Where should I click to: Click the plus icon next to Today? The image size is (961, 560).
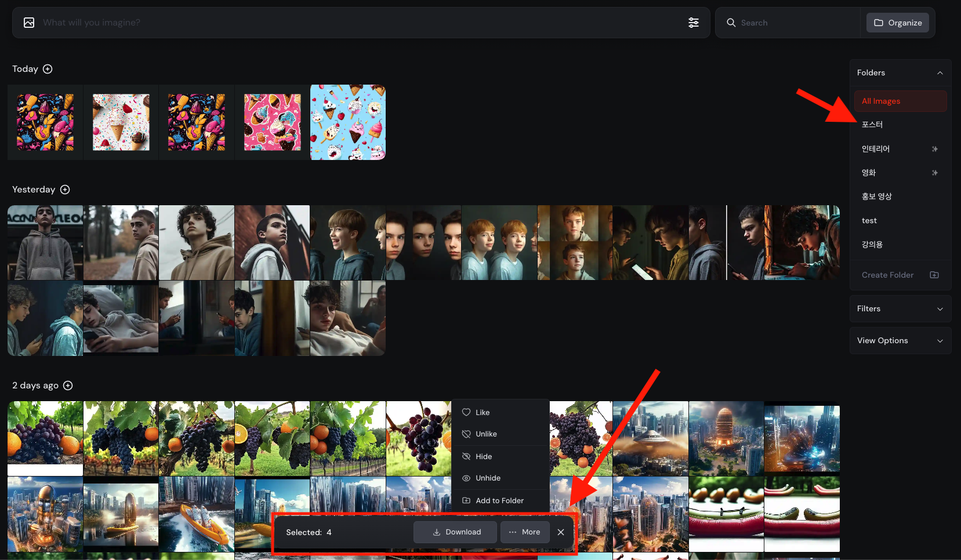point(48,69)
